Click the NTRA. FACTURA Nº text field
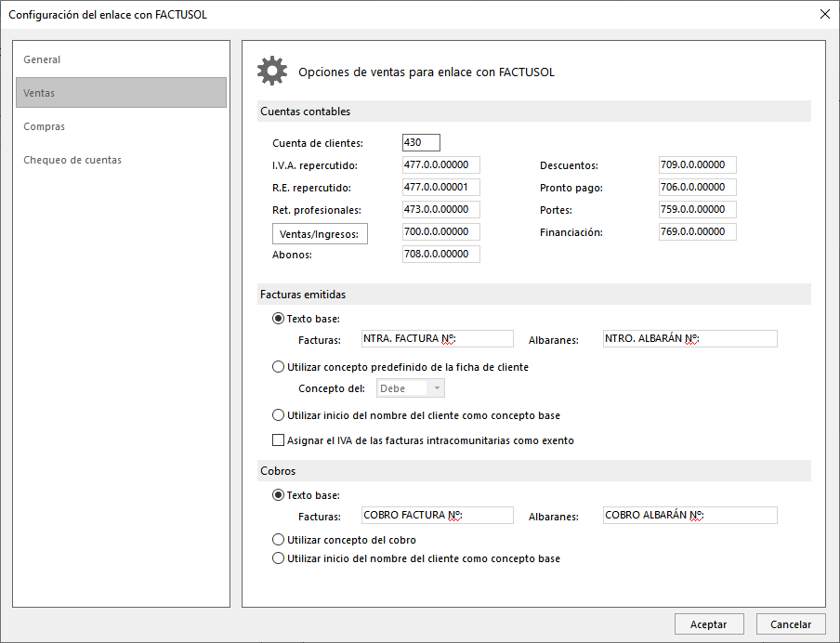840x643 pixels. [437, 338]
